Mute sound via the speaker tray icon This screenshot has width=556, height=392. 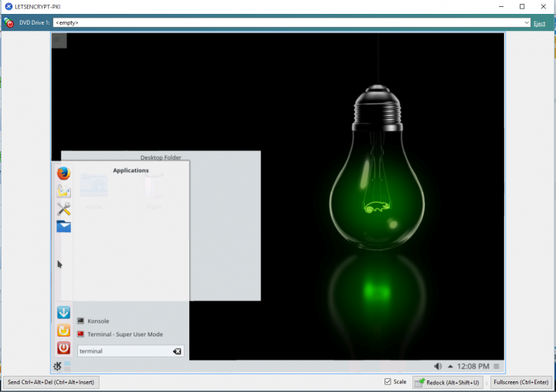[438, 366]
